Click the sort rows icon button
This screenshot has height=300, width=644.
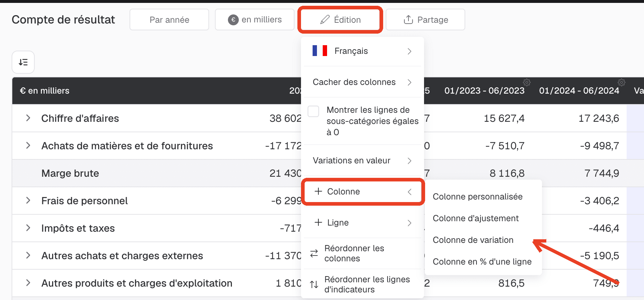click(x=23, y=62)
